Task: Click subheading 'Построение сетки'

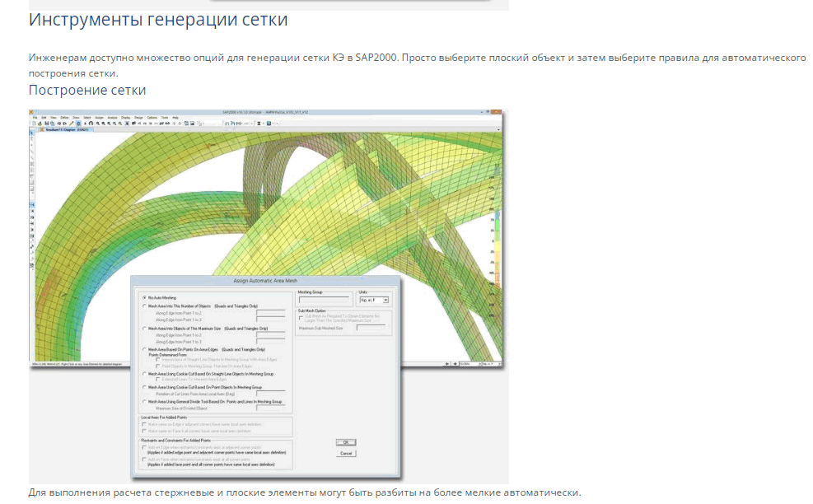Action: 87,90
